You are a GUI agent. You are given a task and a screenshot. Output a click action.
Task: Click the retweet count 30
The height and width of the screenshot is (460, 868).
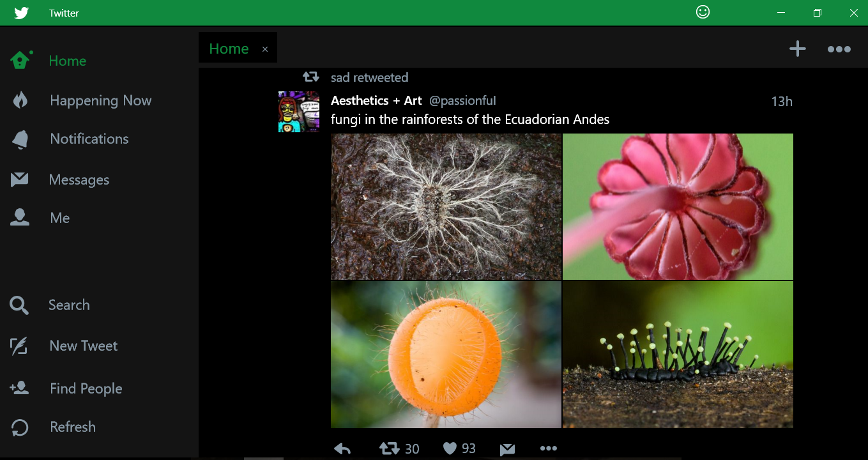(412, 449)
